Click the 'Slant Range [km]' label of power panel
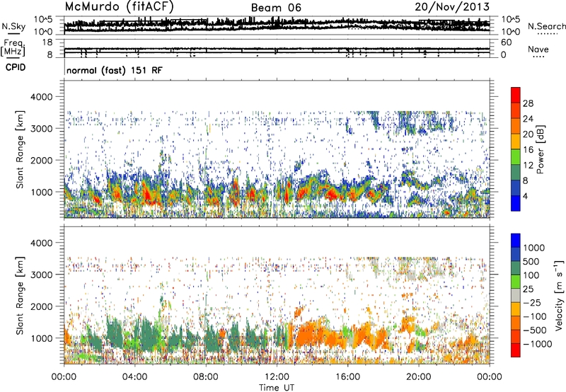The height and width of the screenshot is (392, 566). (x=20, y=149)
